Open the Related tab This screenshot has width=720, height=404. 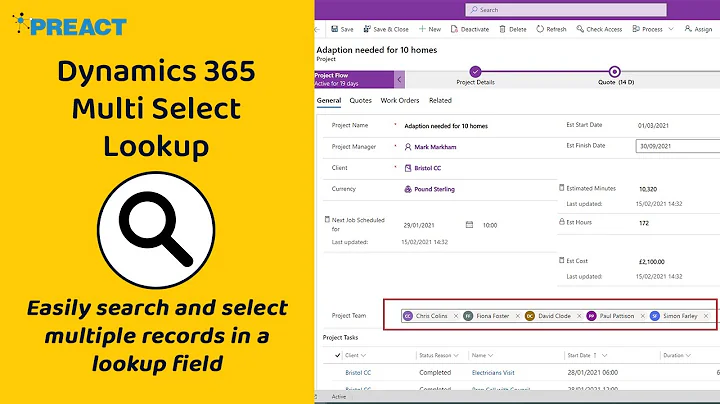(440, 101)
